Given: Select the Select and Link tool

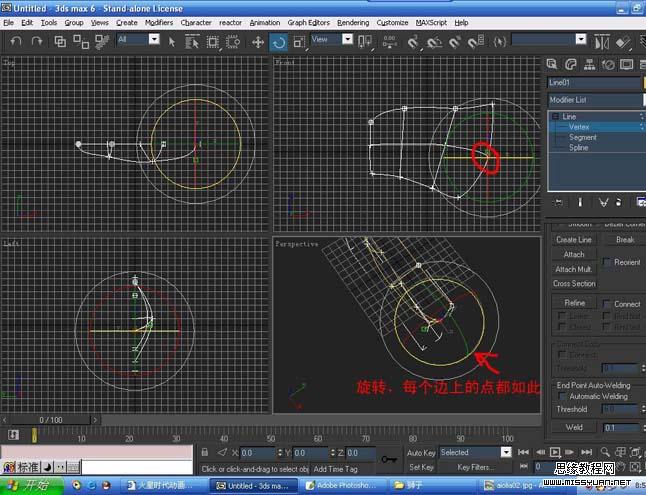Looking at the screenshot, I should 60,41.
